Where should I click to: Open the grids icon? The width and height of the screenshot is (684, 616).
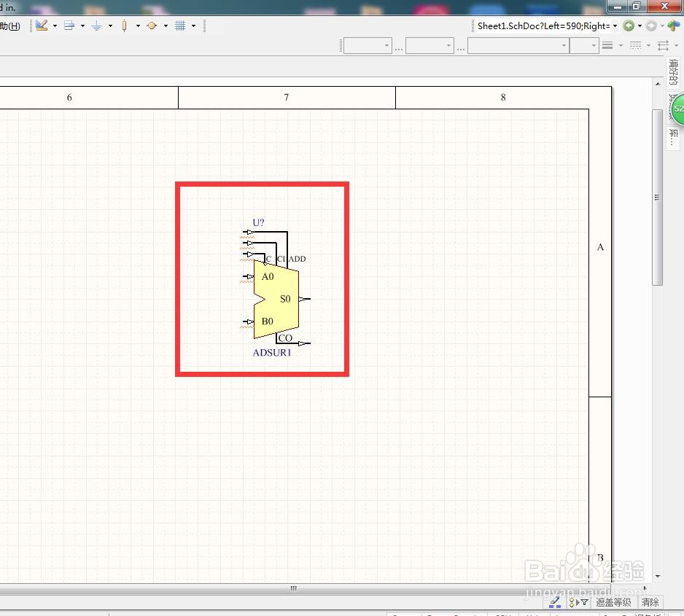pos(179,26)
